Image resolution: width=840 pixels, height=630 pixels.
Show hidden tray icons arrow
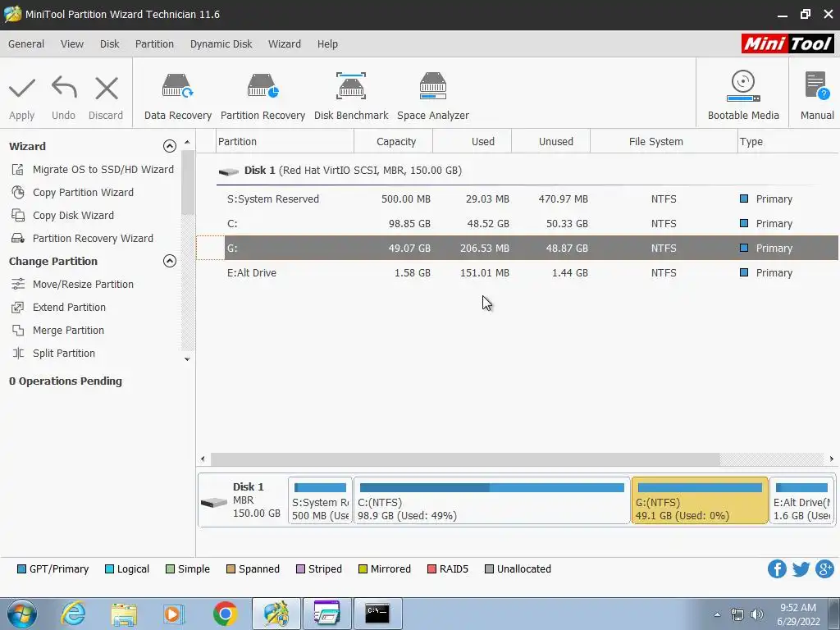(x=717, y=614)
